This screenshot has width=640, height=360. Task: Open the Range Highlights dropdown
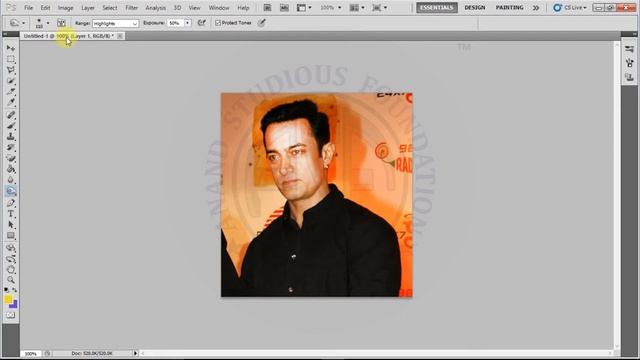click(116, 23)
